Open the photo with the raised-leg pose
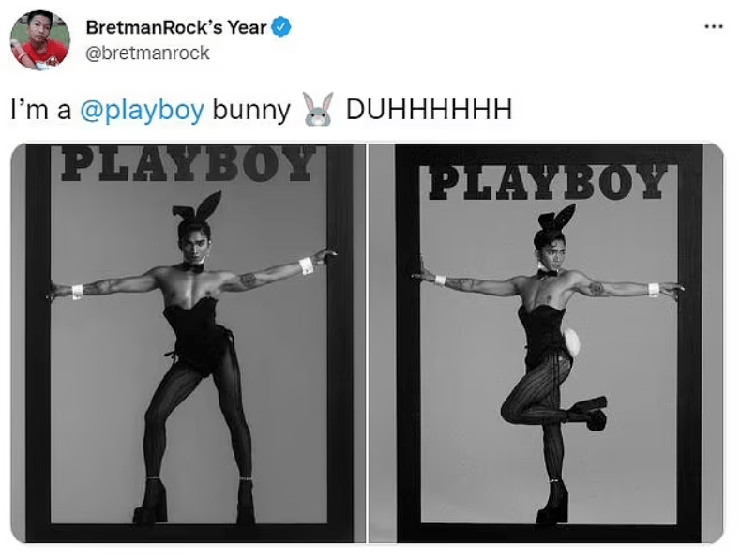The height and width of the screenshot is (560, 740). pos(546,343)
